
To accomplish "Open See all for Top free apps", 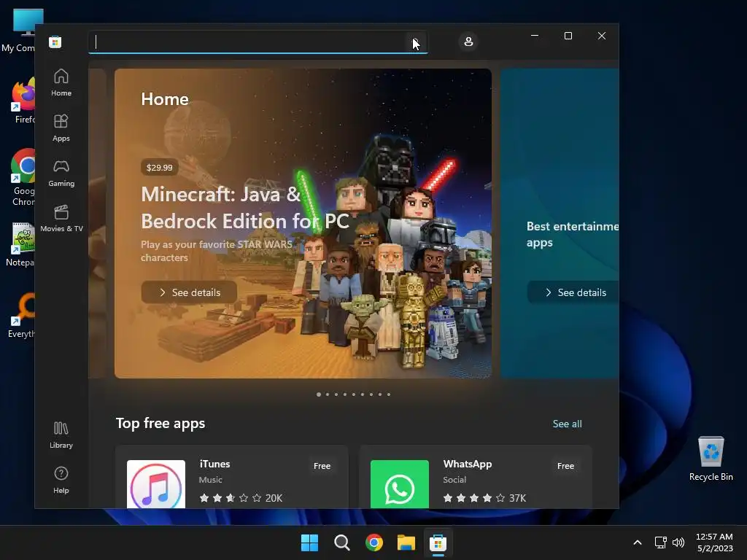I will click(567, 424).
